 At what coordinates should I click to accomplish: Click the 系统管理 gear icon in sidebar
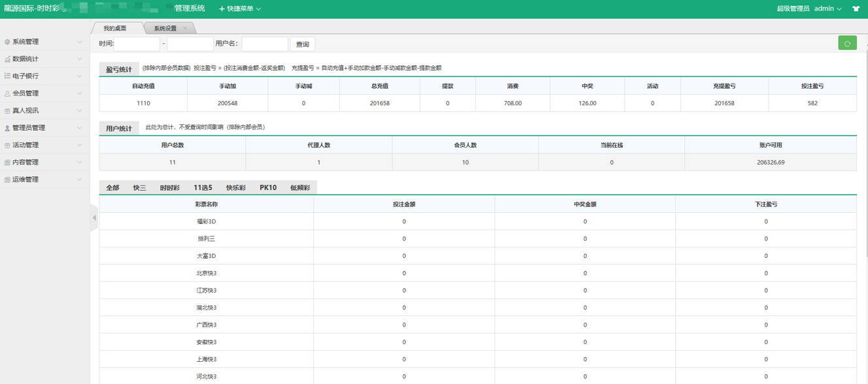pos(7,42)
